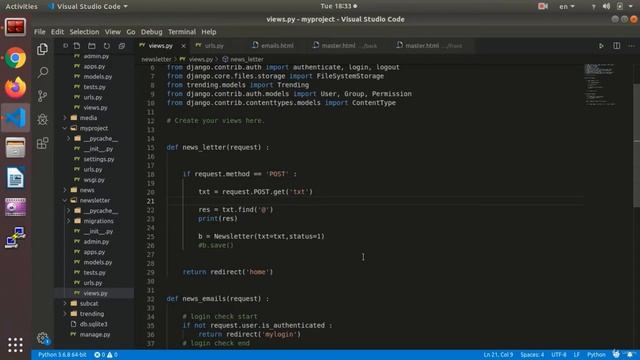
Task: Click the screen recording indicator in top bar
Action: (543, 6)
